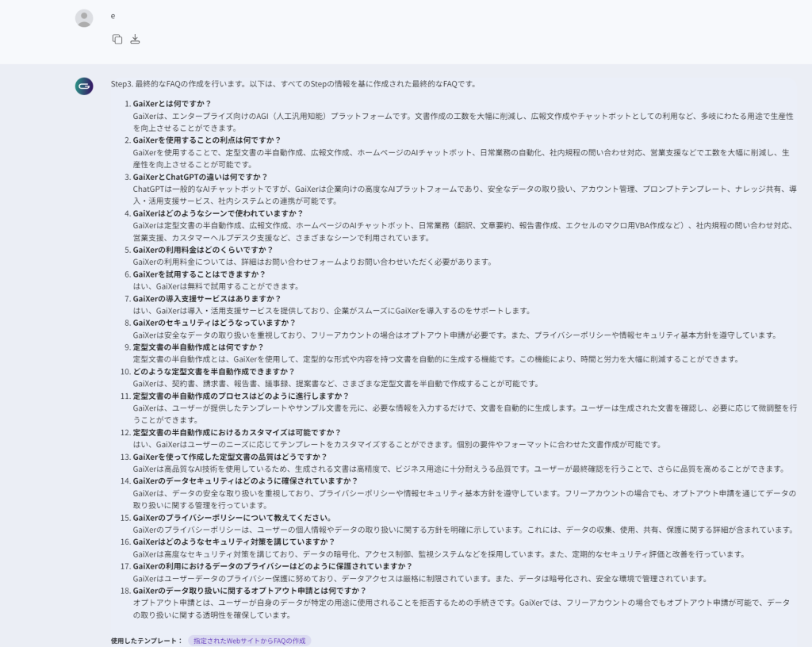Open the 指定されたWebサイトからFAQの作成 template tag
812x647 pixels.
click(249, 641)
